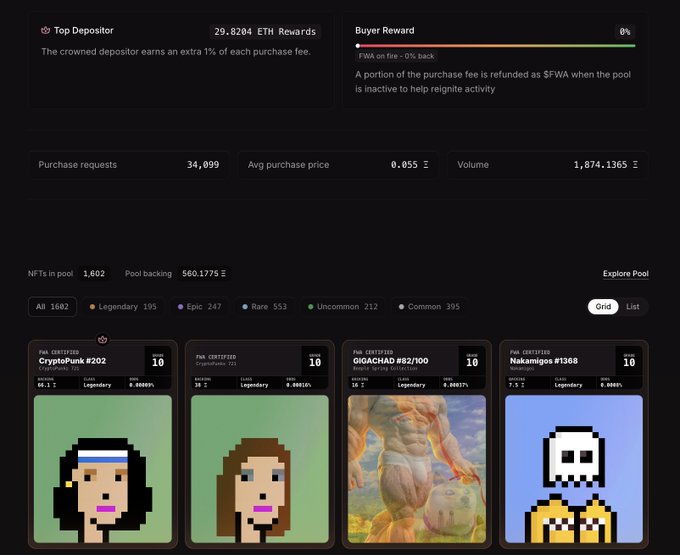
Task: Click the NFTs in pool 1,602 count
Action: click(x=94, y=274)
